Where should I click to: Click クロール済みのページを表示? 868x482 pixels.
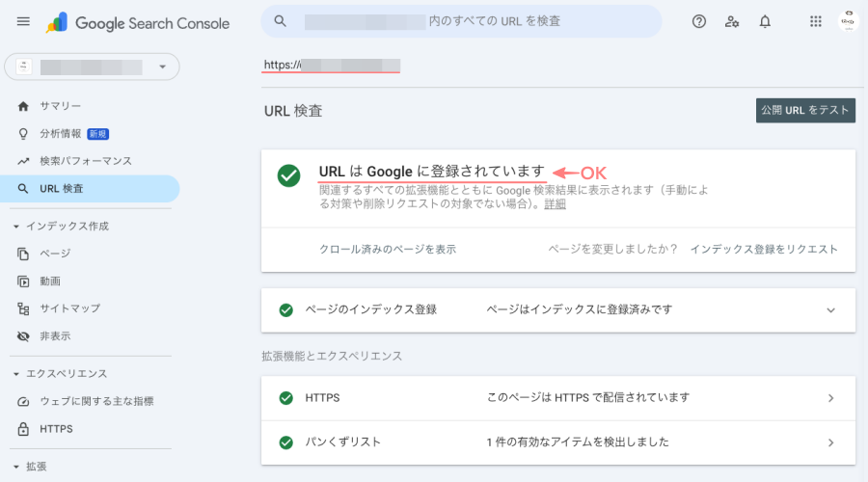point(388,250)
